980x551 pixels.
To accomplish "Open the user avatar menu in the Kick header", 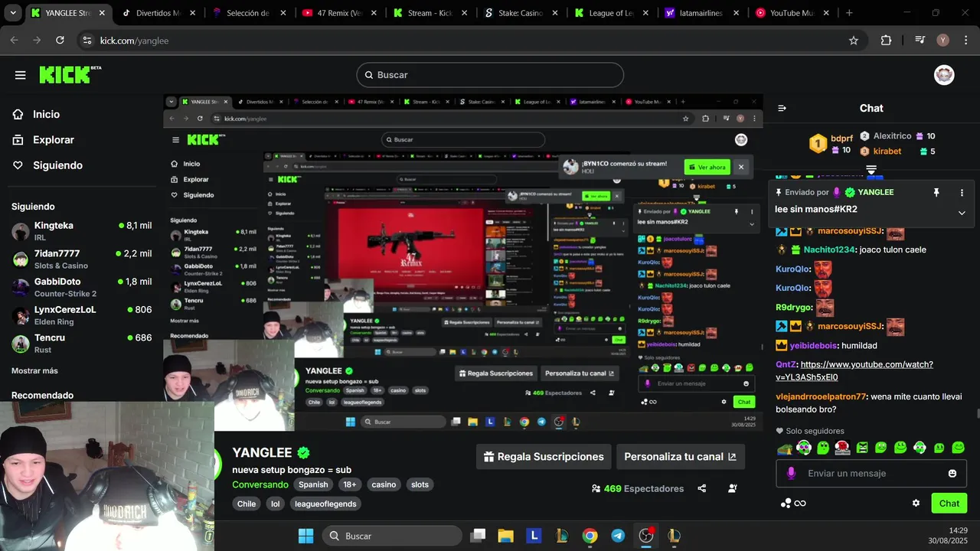I will click(944, 75).
